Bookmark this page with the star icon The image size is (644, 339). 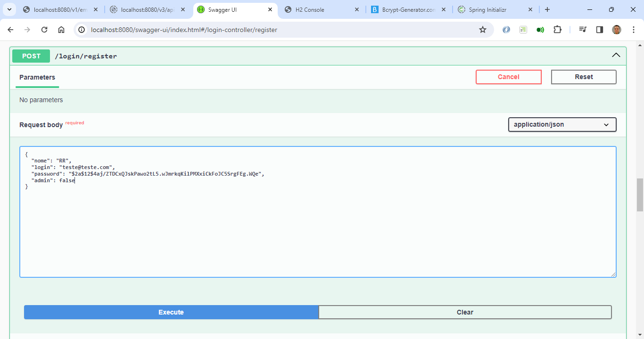click(483, 30)
